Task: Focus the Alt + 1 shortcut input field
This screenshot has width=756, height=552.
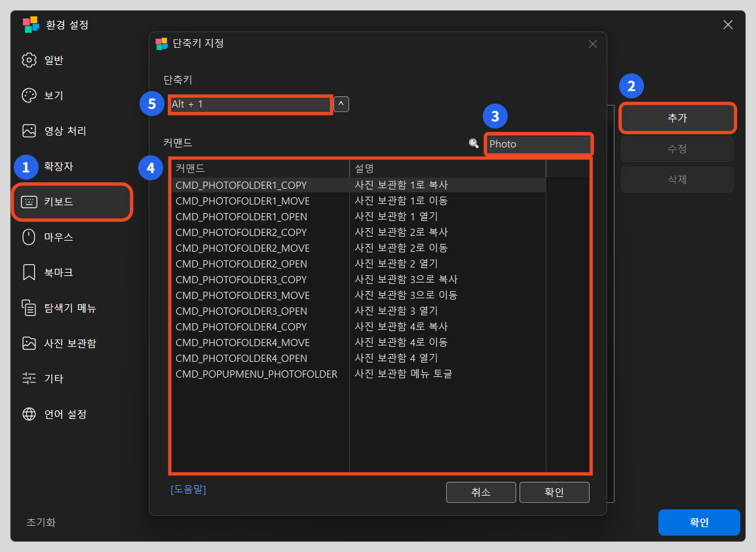Action: pyautogui.click(x=250, y=104)
